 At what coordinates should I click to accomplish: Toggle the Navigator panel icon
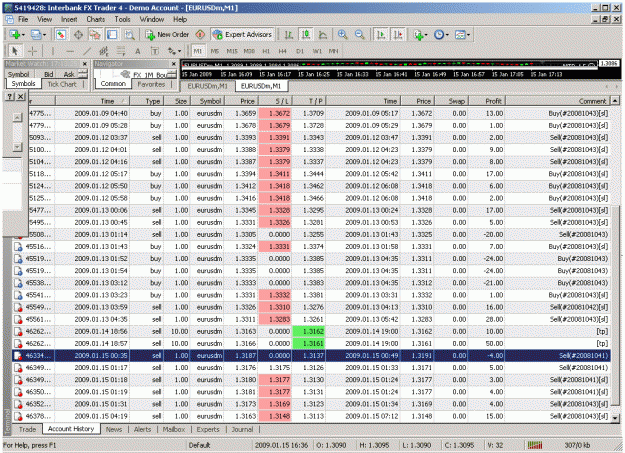95,35
